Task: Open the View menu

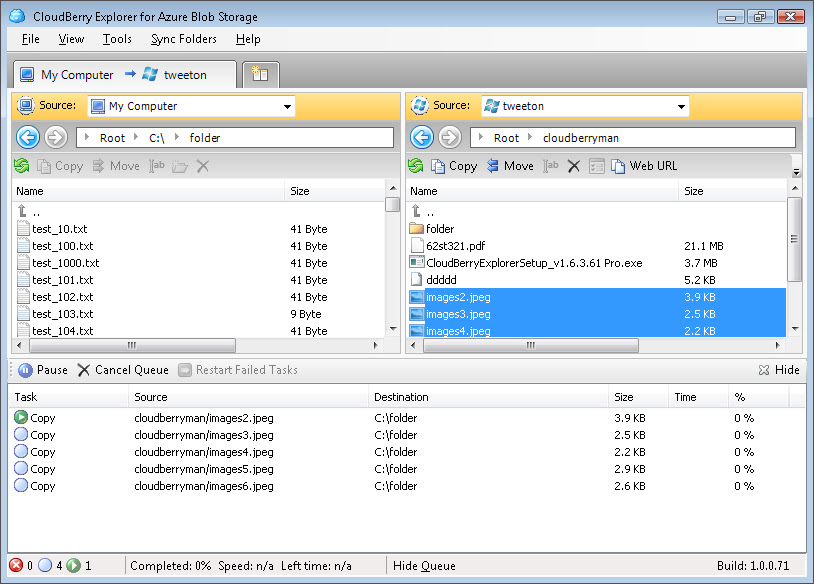Action: 71,39
